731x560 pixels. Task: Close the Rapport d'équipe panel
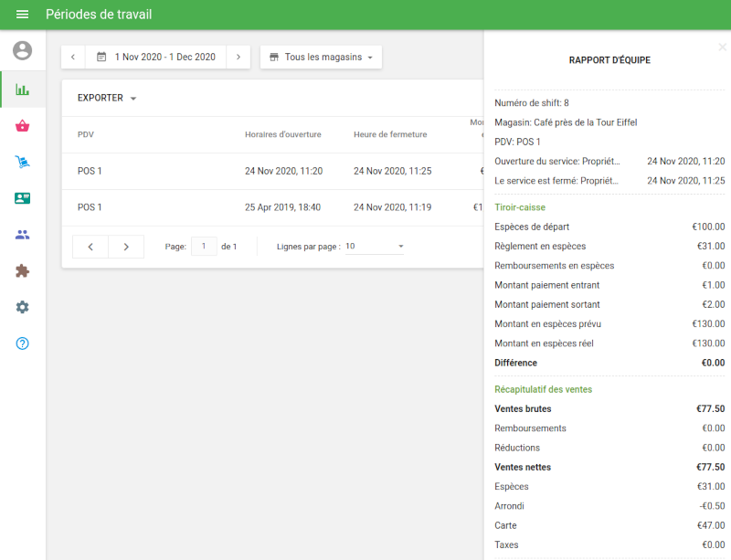click(x=722, y=47)
